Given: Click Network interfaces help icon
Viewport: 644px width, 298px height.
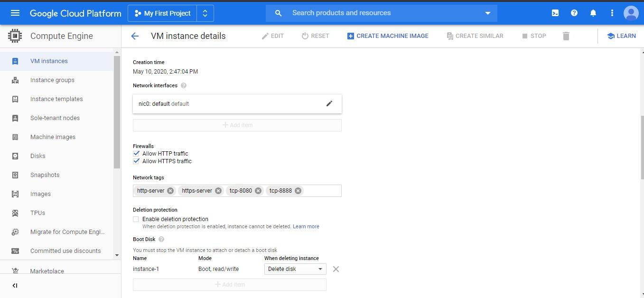Looking at the screenshot, I should [184, 85].
